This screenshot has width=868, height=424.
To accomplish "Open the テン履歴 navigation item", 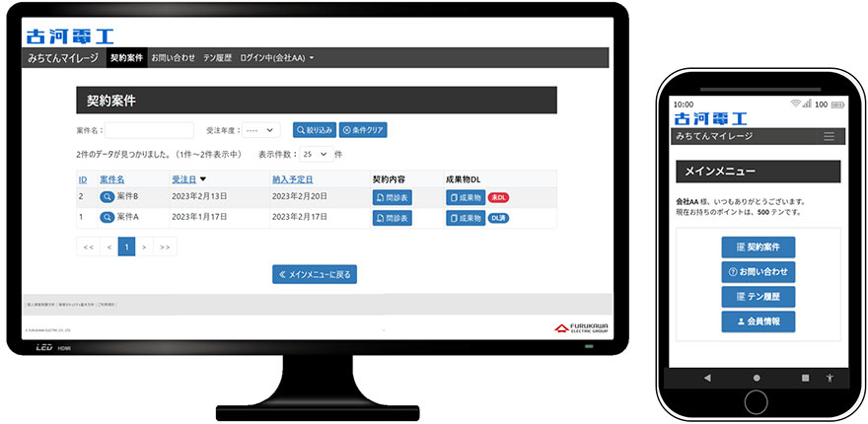I will coord(217,58).
